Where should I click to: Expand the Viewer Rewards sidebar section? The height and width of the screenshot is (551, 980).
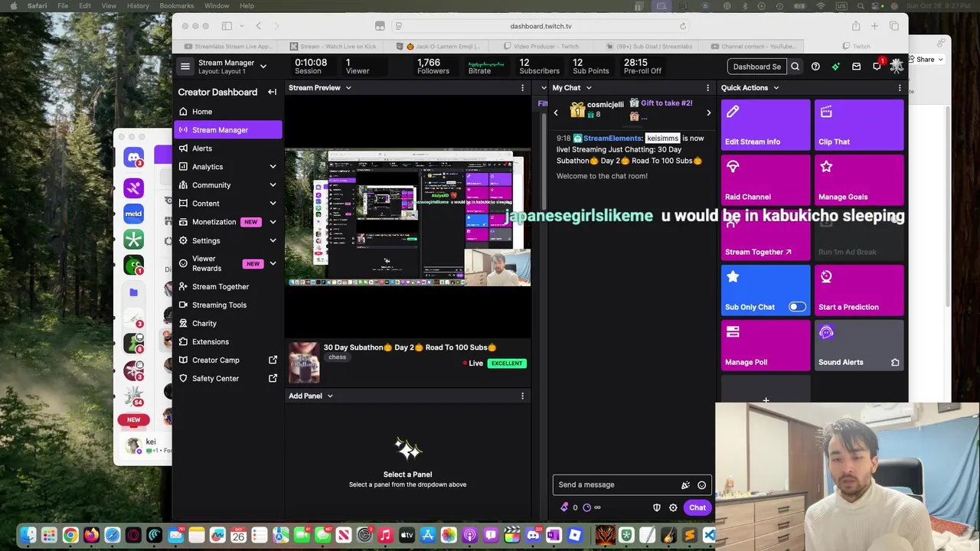pos(273,264)
